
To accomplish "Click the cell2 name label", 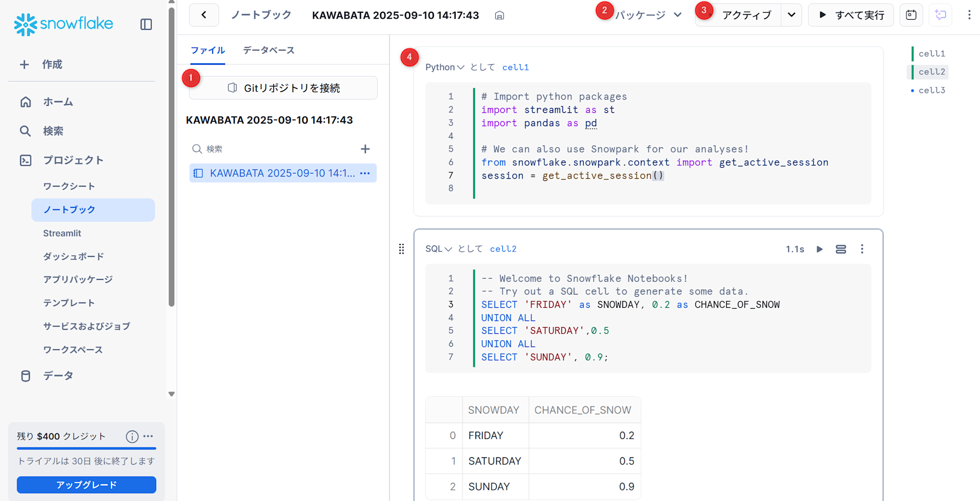I will (503, 249).
